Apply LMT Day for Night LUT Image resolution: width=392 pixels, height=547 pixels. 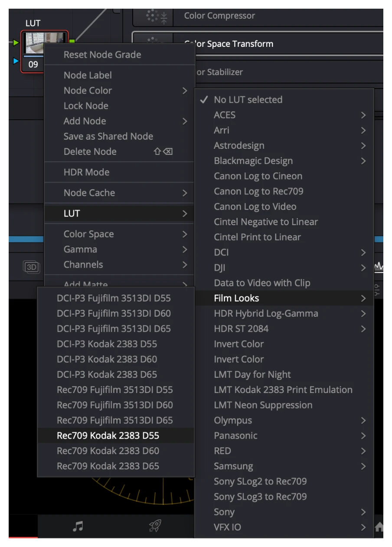click(x=284, y=374)
